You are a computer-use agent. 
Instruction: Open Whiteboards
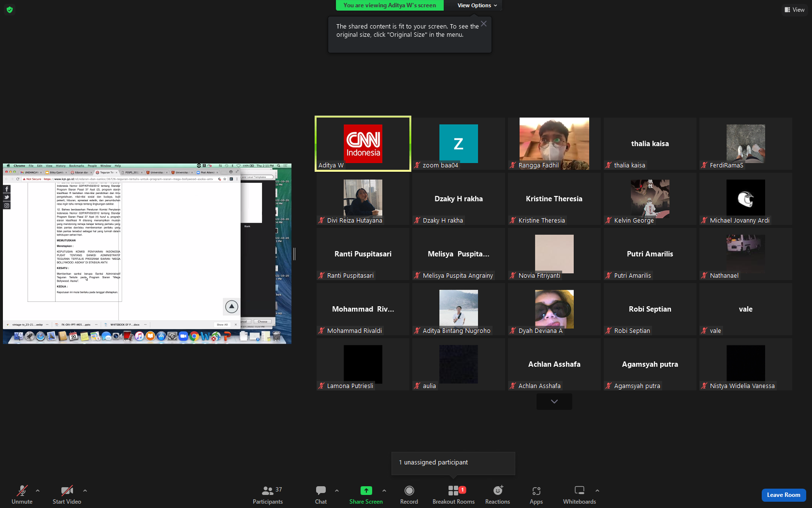pos(580,495)
